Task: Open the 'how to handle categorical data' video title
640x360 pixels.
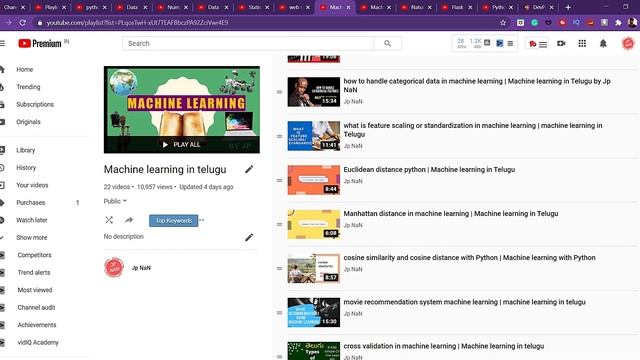Action: pyautogui.click(x=477, y=85)
